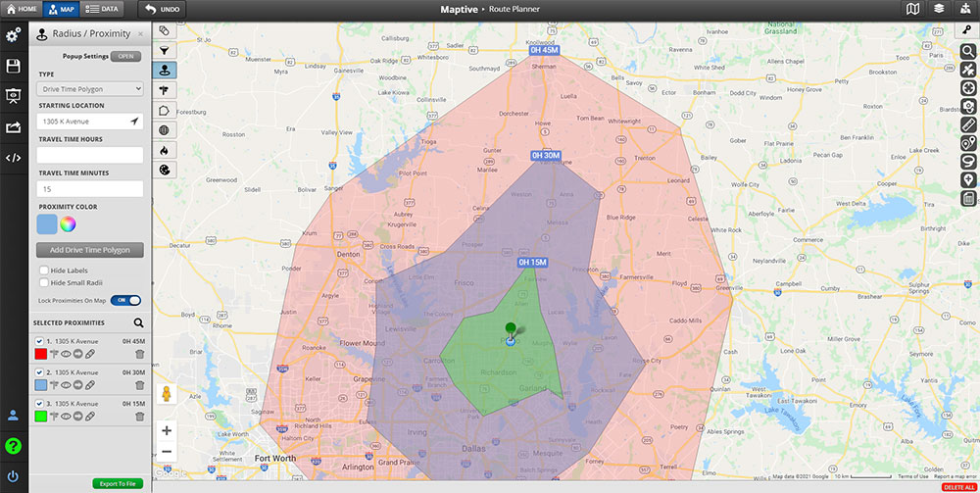The image size is (980, 493).
Task: Click the map search magnifier on right
Action: 968,52
